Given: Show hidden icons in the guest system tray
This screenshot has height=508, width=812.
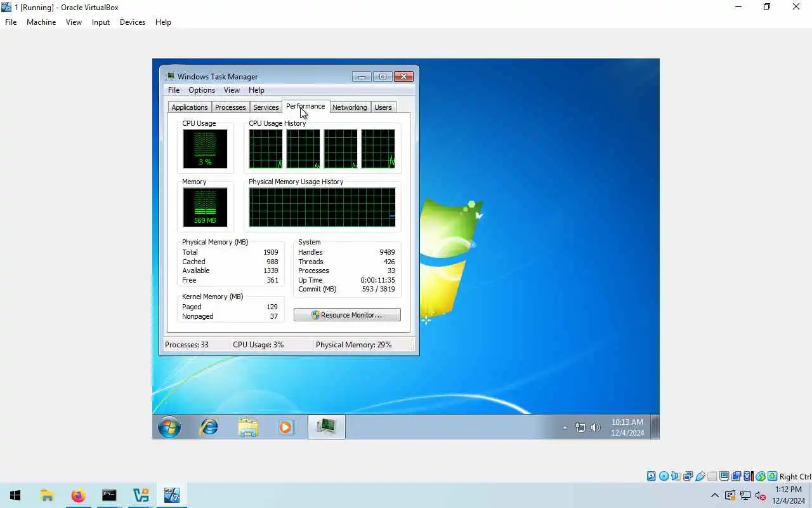Looking at the screenshot, I should pos(565,427).
